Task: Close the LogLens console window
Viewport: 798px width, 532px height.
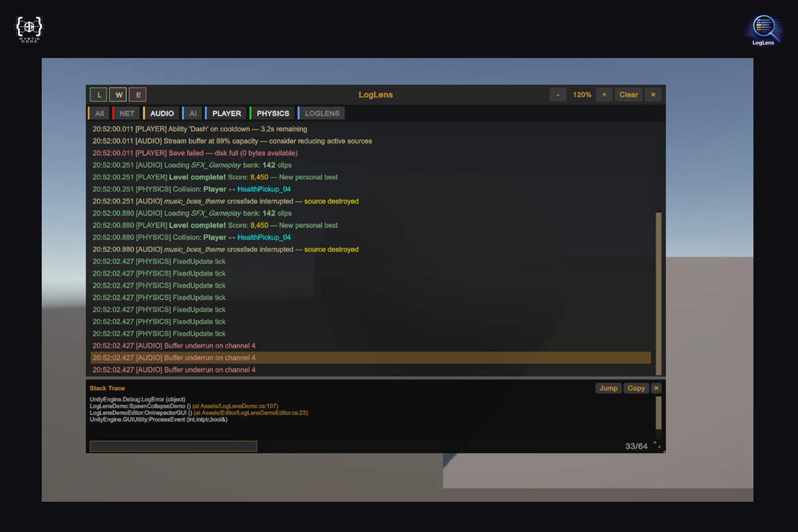Action: point(653,94)
